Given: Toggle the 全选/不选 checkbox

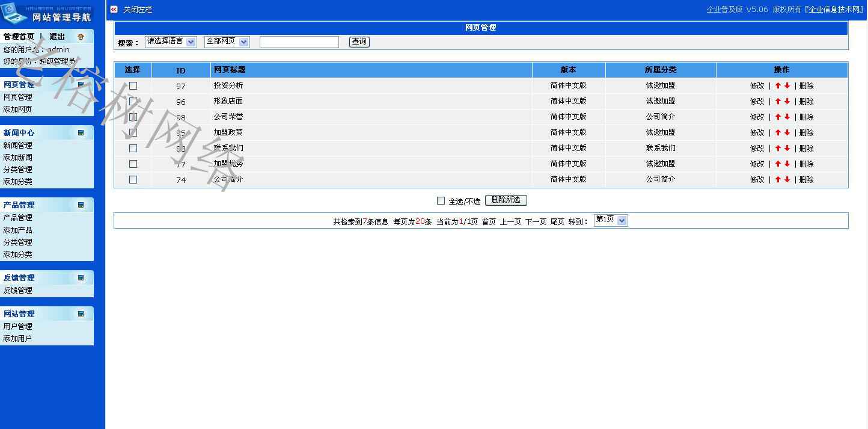Looking at the screenshot, I should (x=441, y=201).
